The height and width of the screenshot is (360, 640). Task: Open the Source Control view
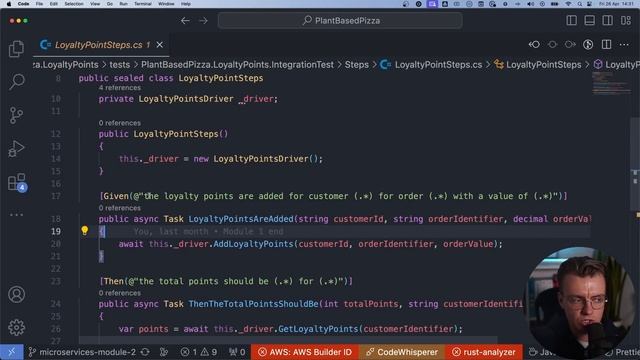point(16,116)
